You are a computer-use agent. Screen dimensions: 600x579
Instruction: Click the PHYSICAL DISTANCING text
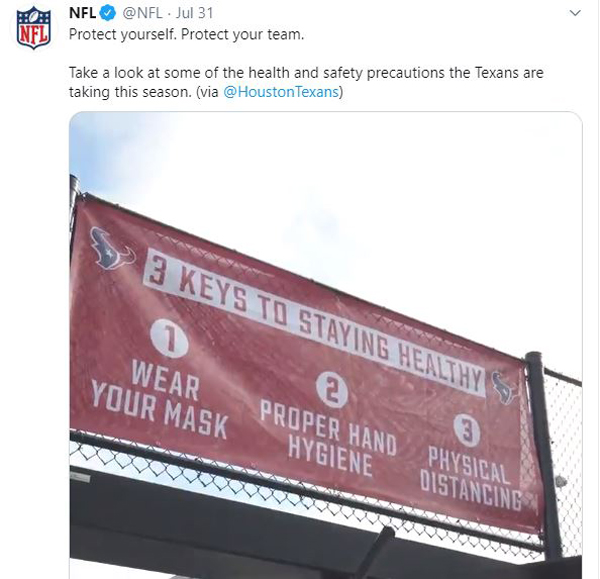coord(471,479)
